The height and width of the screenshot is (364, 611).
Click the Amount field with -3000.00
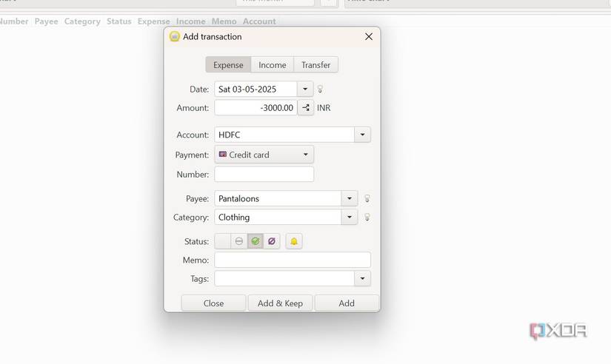(256, 108)
